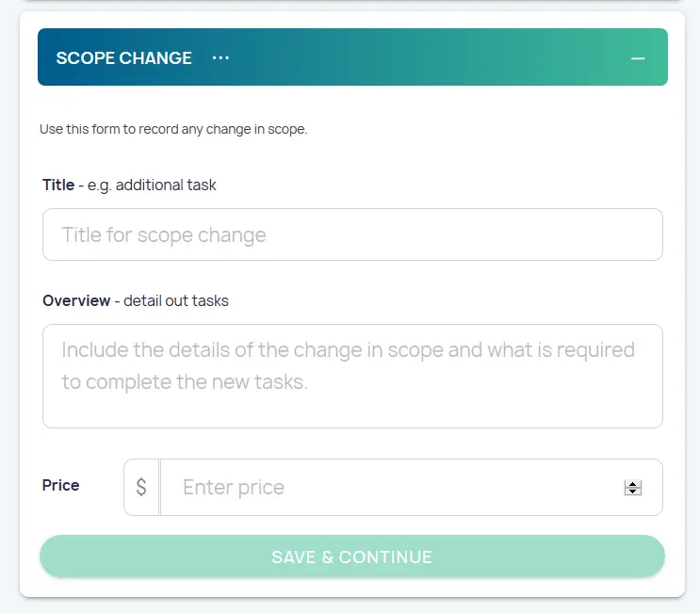700x613 pixels.
Task: Open the three-dots menu beside Scope Change
Action: pyautogui.click(x=220, y=57)
